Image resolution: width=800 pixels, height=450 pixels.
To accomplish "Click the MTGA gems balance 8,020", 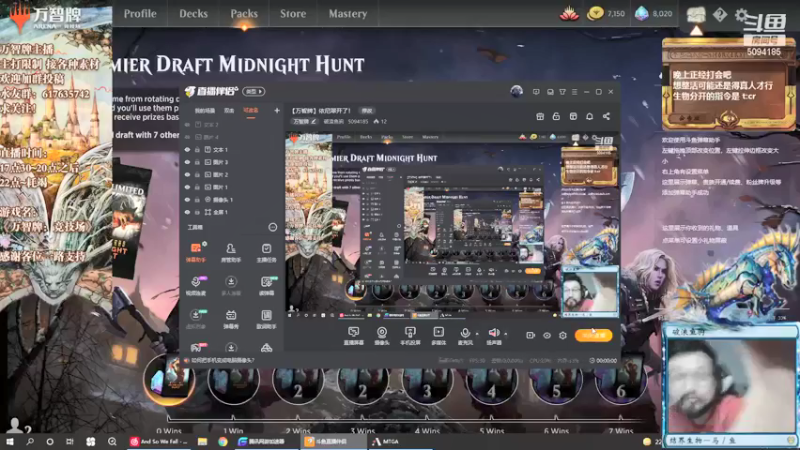I will pos(654,14).
